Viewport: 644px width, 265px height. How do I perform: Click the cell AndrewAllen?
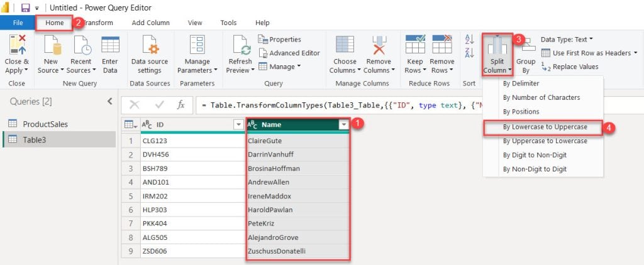(297, 182)
